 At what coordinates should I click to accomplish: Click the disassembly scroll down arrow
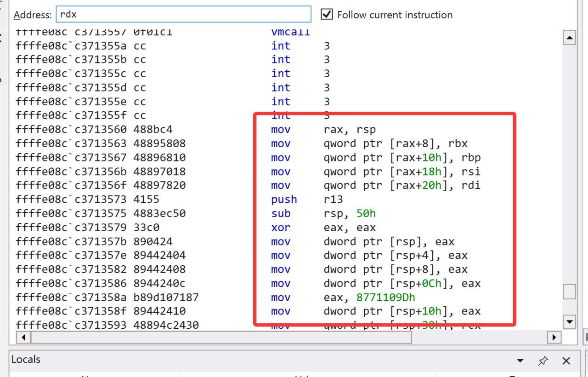tap(570, 322)
